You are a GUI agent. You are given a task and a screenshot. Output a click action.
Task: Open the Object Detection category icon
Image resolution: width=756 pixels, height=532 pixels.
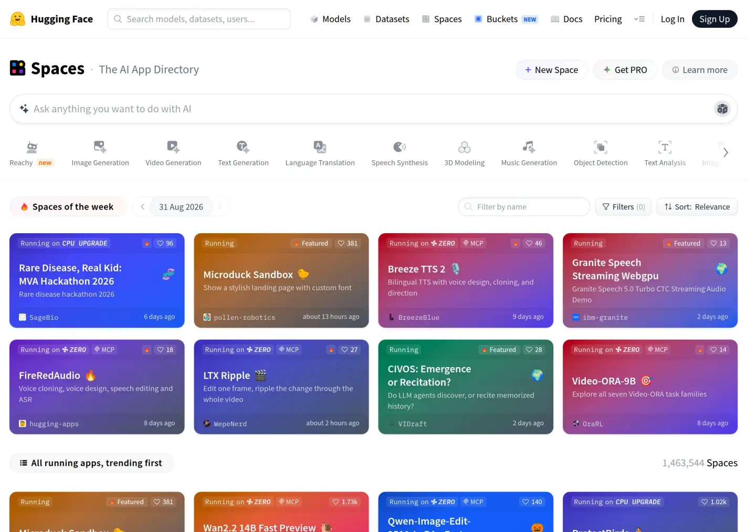(601, 147)
